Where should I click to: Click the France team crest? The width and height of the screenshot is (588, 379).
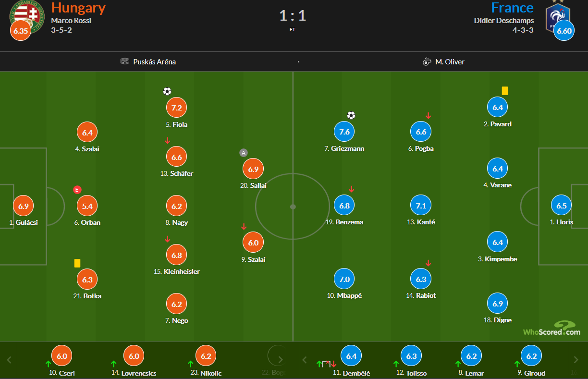(559, 17)
